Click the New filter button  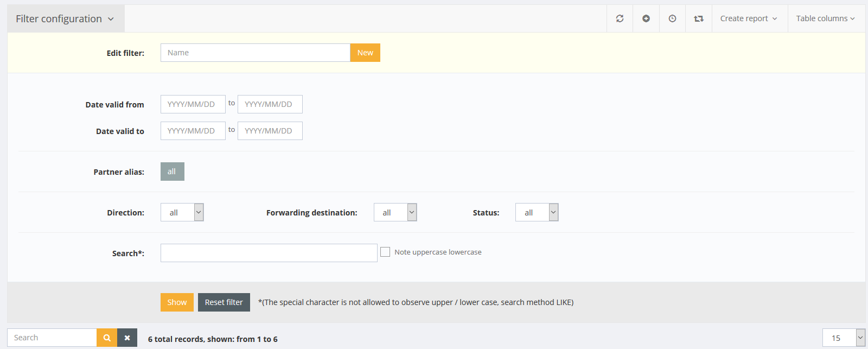pyautogui.click(x=365, y=53)
